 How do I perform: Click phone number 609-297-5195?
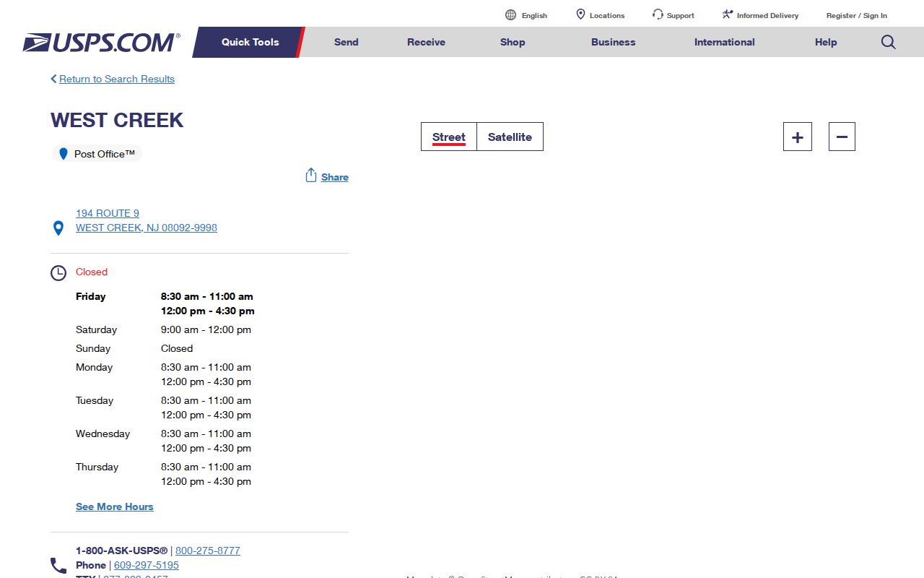click(147, 565)
